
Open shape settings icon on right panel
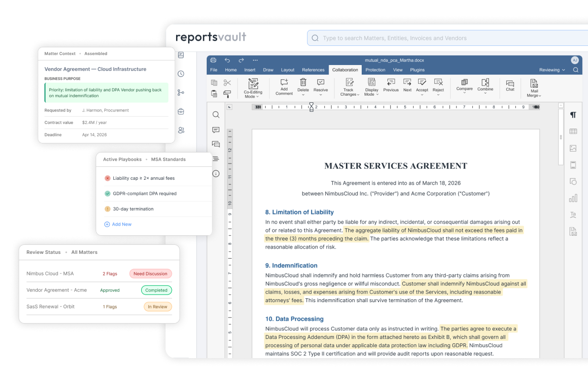[x=573, y=182]
